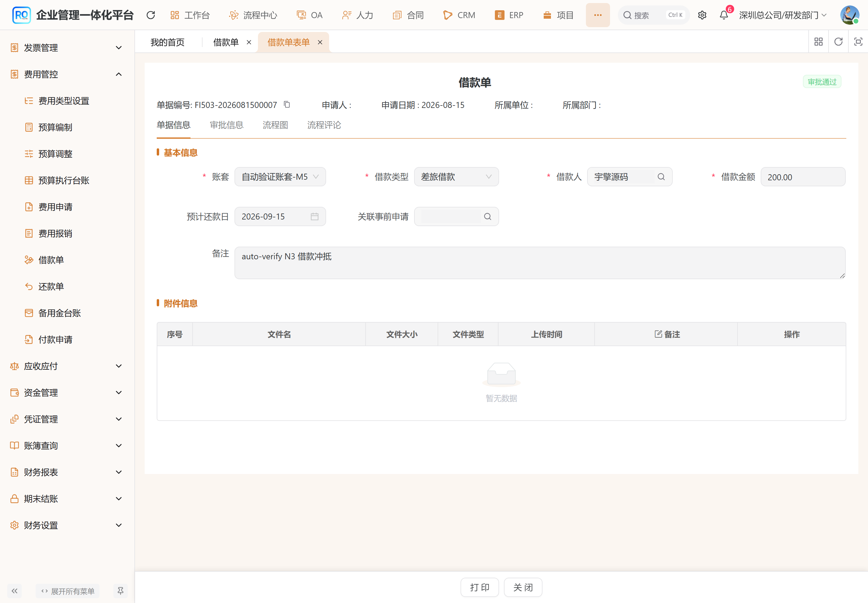
Task: Open the more modules ellipsis button
Action: click(x=598, y=15)
